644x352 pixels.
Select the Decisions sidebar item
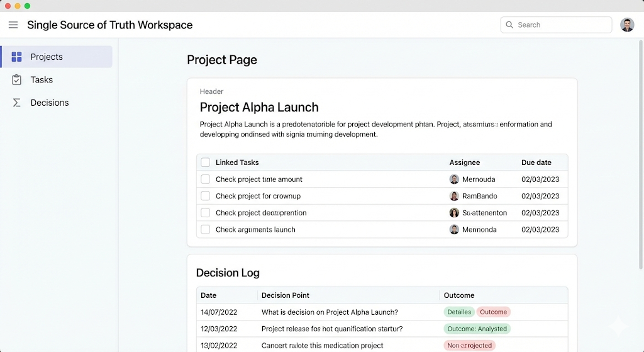coord(49,103)
